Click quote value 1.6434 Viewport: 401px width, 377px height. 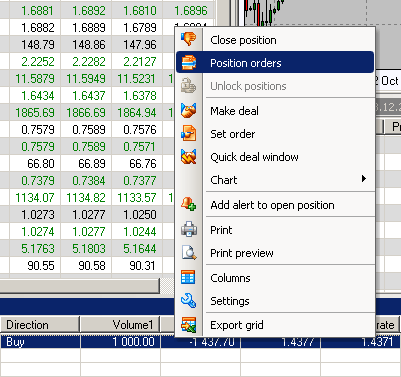37,95
